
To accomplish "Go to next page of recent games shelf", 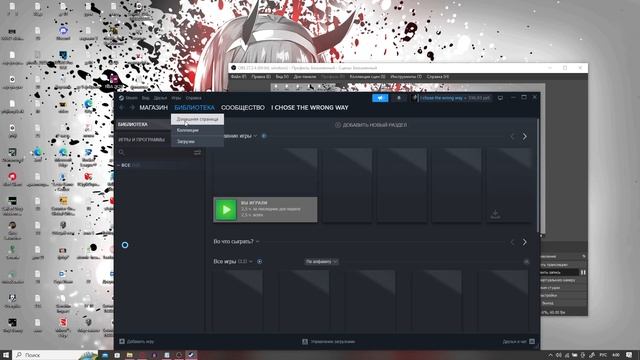I will [x=525, y=136].
